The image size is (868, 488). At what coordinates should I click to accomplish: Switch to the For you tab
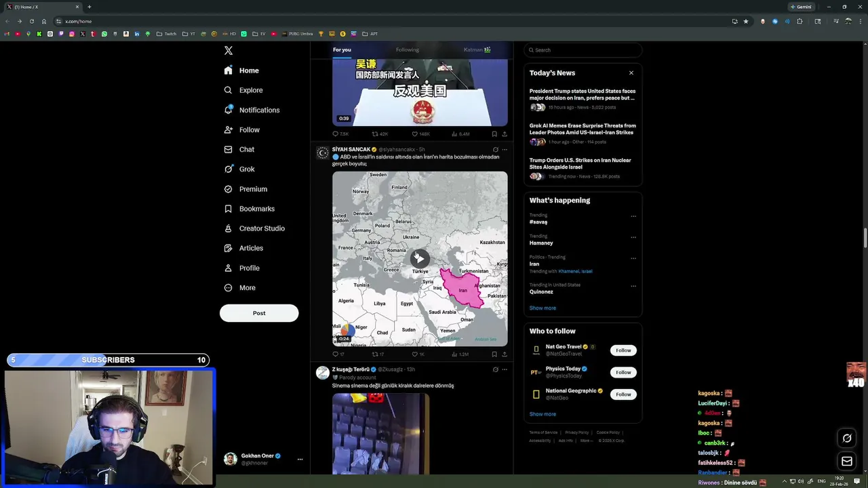click(342, 49)
